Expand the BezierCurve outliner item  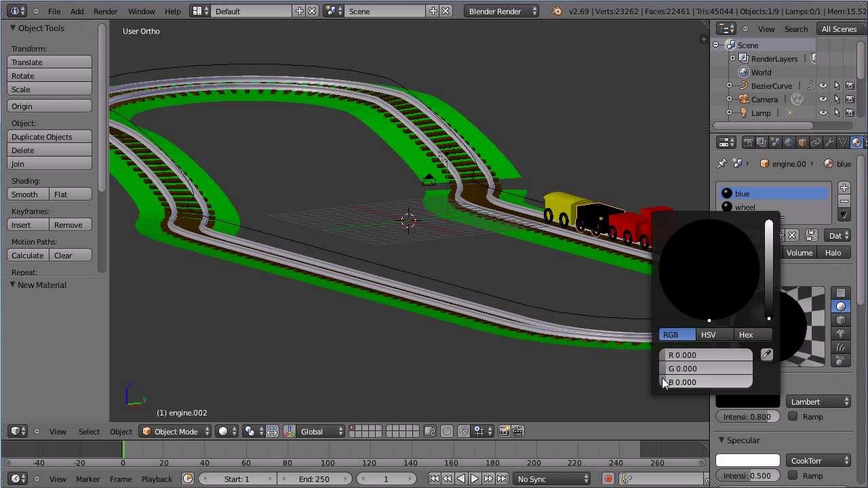click(x=730, y=86)
